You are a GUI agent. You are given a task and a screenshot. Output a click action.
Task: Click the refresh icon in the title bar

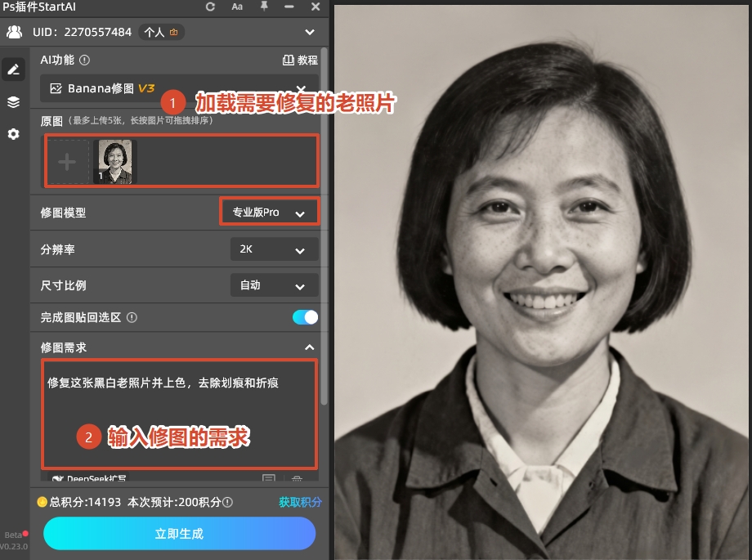(211, 7)
